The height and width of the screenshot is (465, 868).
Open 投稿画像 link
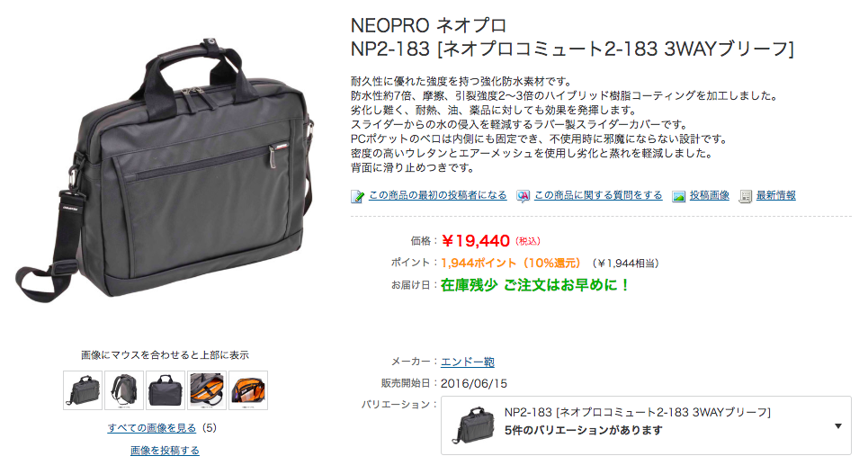(x=709, y=195)
